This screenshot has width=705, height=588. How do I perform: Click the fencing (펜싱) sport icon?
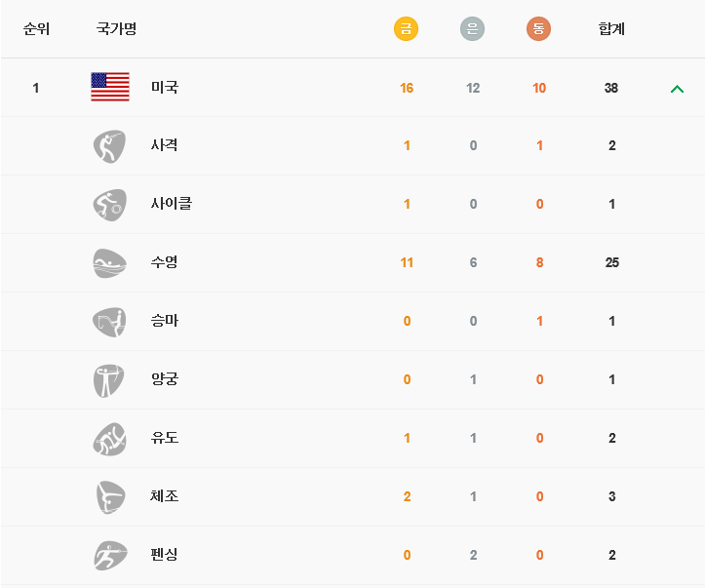point(110,556)
